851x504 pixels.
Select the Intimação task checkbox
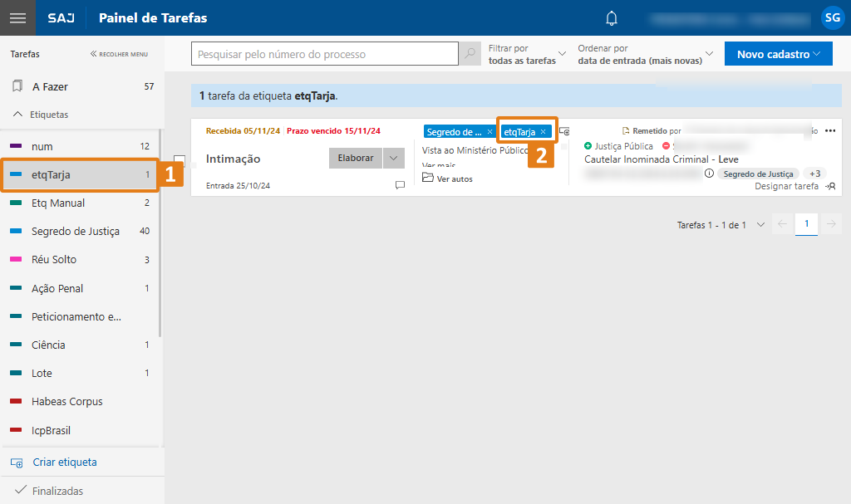180,160
